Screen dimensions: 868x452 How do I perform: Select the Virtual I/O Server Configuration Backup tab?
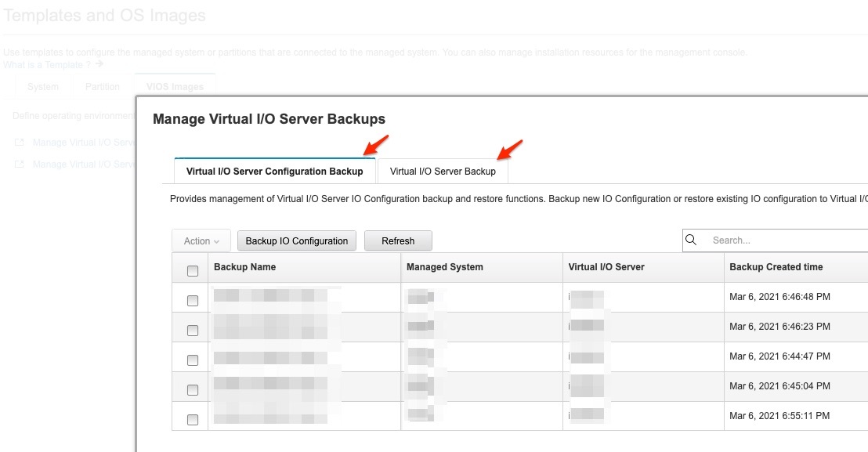(274, 172)
